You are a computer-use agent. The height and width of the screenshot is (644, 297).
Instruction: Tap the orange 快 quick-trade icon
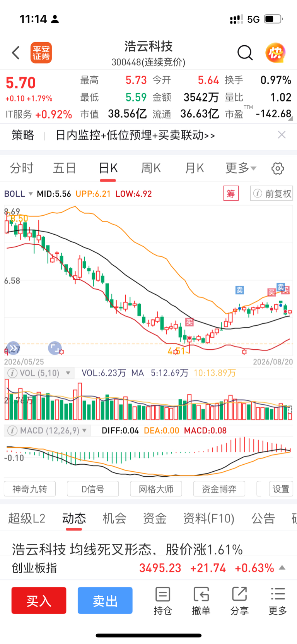click(275, 53)
